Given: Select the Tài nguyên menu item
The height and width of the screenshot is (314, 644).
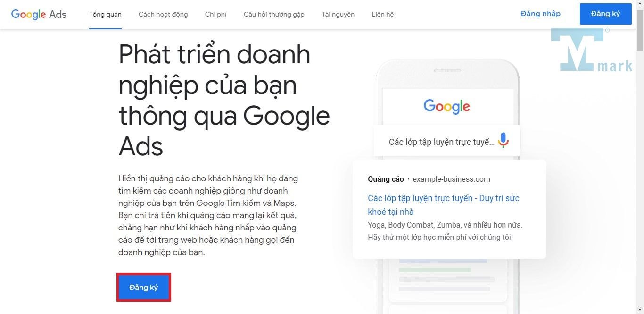Looking at the screenshot, I should coord(338,14).
